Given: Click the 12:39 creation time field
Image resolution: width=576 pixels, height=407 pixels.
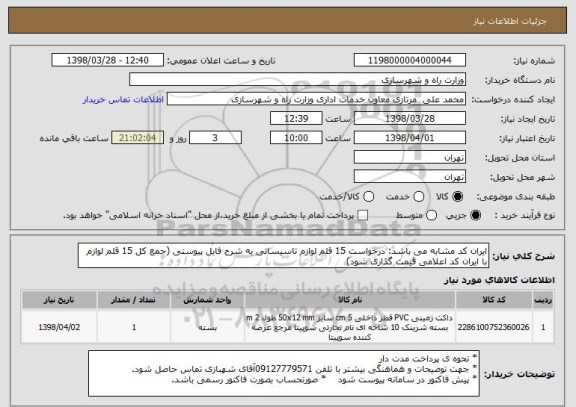Looking at the screenshot, I should pos(296,119).
